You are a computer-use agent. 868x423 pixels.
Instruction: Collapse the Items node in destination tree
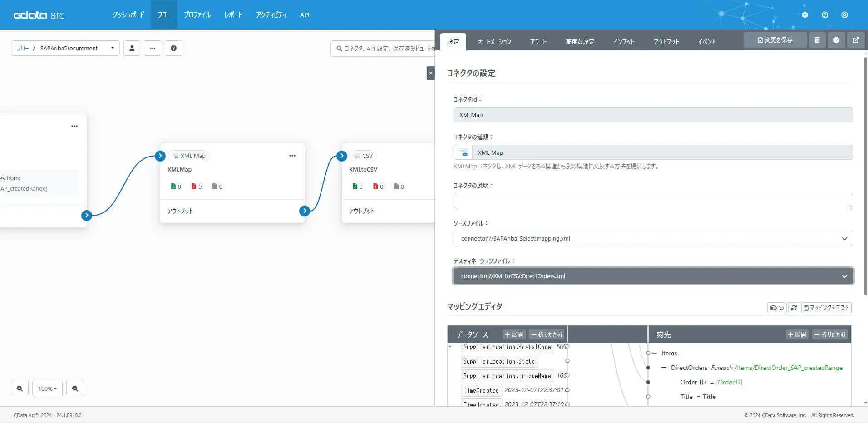point(655,353)
